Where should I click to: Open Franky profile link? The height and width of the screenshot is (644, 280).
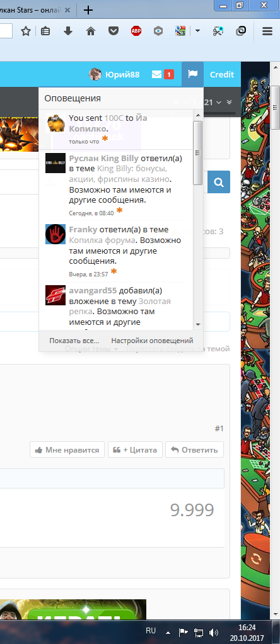click(83, 229)
